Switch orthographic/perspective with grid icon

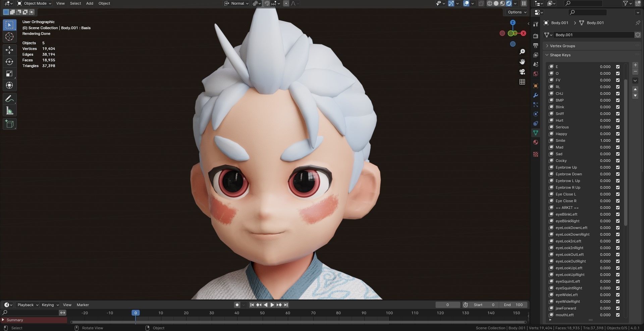(x=522, y=82)
